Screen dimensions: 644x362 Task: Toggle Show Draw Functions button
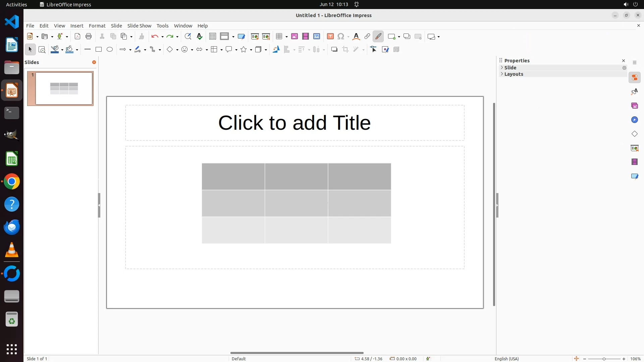(x=378, y=37)
